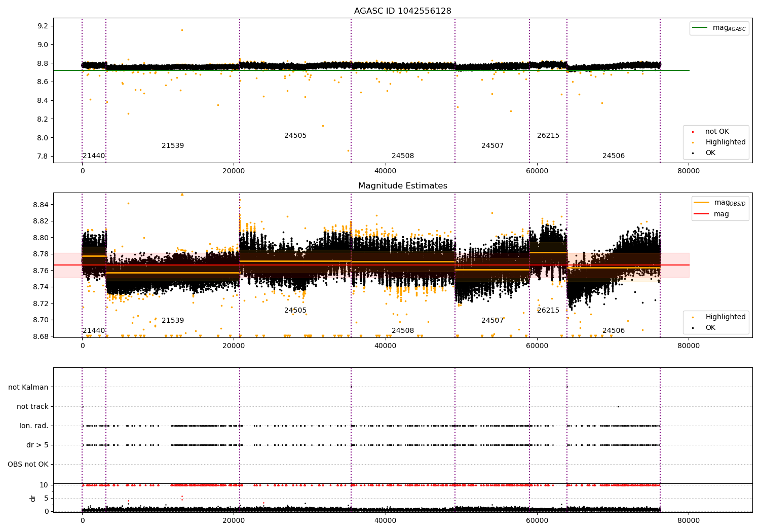Click obsid label 21539 in top plot
This screenshot has height=532, width=760.
tap(173, 146)
